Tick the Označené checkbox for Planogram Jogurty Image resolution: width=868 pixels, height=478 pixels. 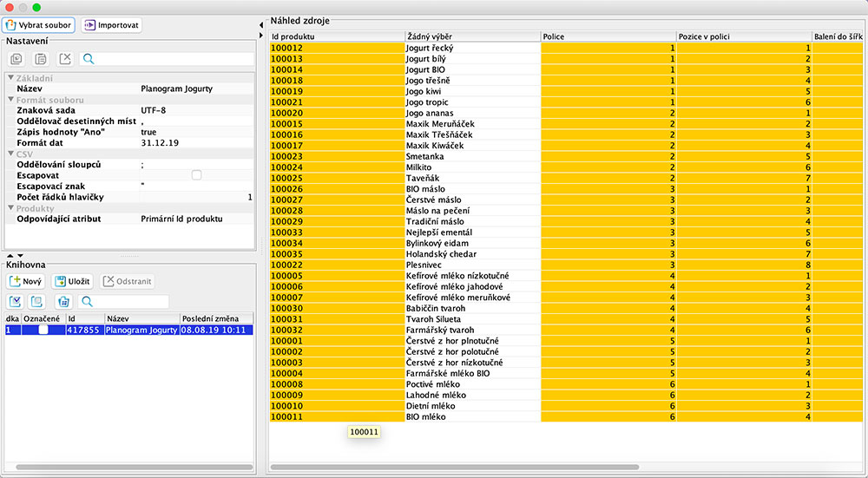pyautogui.click(x=43, y=330)
